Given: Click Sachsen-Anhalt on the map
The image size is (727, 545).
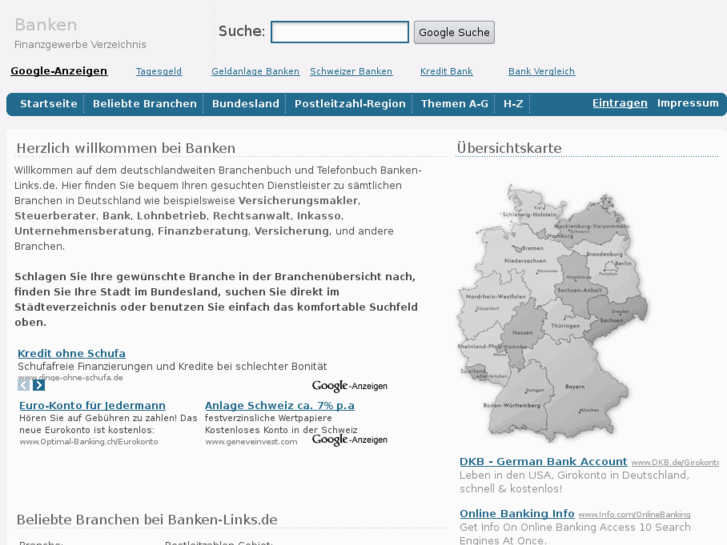Looking at the screenshot, I should 579,290.
